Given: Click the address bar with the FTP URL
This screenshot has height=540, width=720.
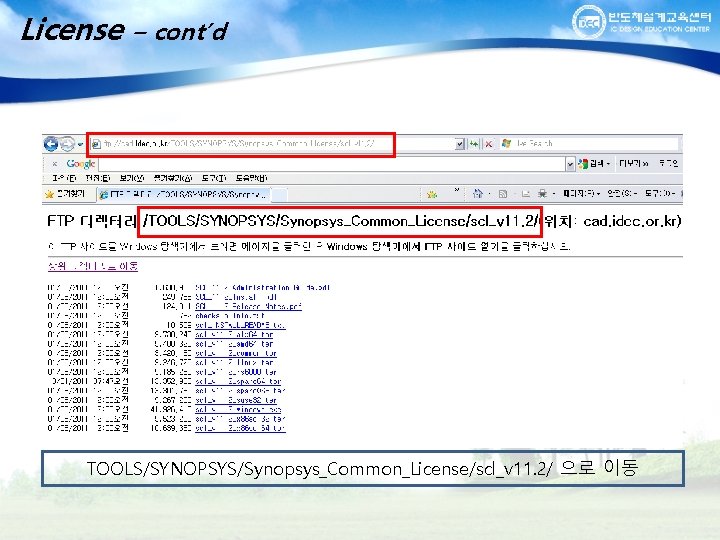Looking at the screenshot, I should pos(272,144).
